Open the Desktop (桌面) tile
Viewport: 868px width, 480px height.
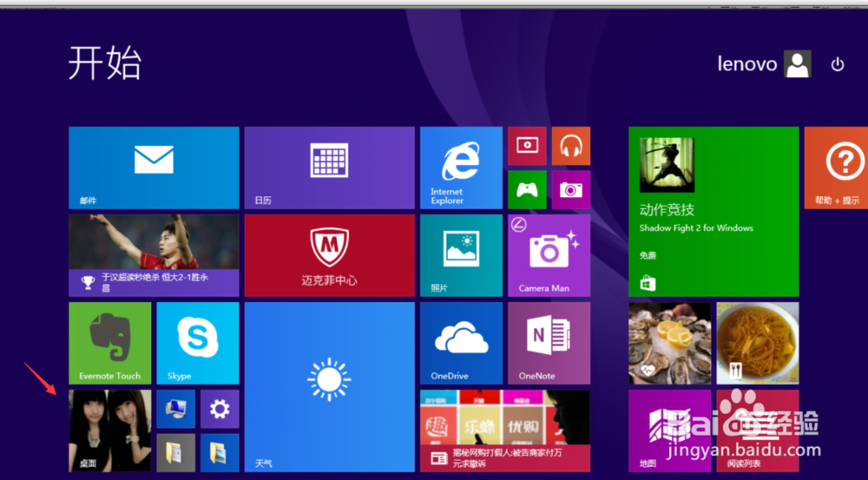point(109,431)
